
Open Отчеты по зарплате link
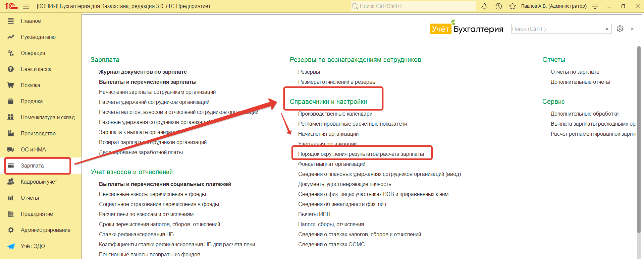(575, 72)
